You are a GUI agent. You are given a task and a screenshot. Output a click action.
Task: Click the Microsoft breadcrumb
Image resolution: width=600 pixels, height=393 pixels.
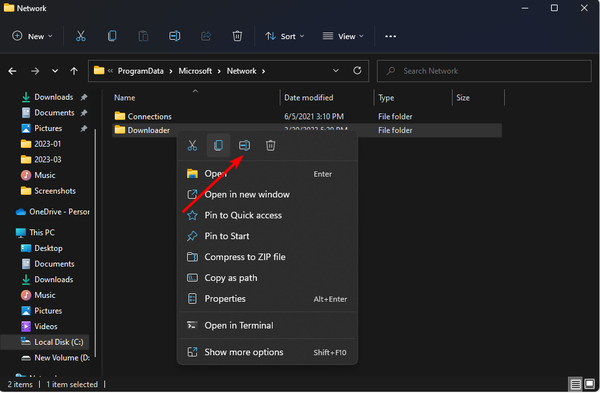pyautogui.click(x=195, y=71)
